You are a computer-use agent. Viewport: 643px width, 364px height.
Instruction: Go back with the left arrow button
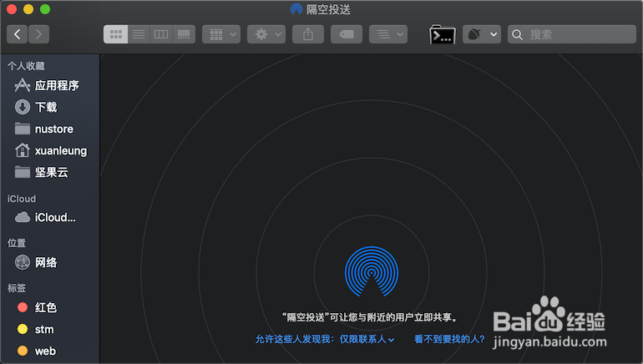[x=18, y=34]
